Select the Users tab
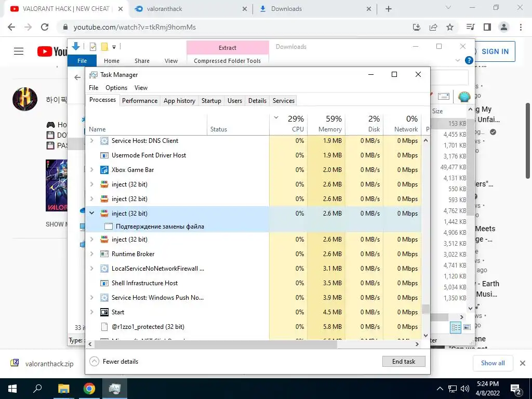532x399 pixels. pos(234,100)
